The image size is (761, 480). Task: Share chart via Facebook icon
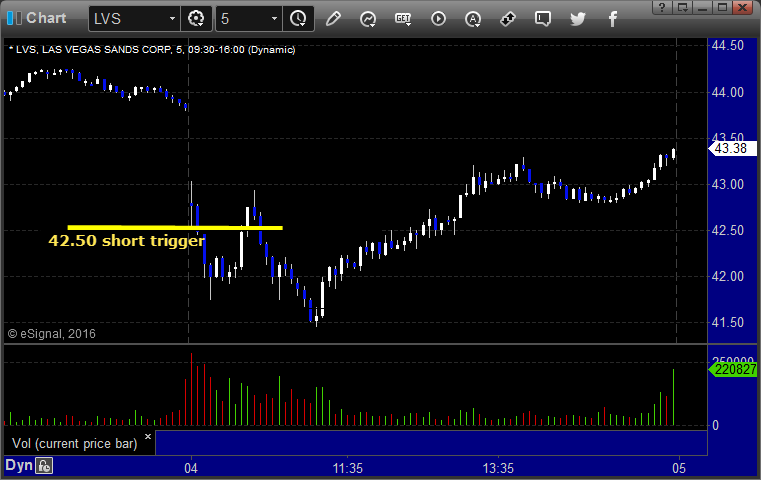[x=612, y=19]
